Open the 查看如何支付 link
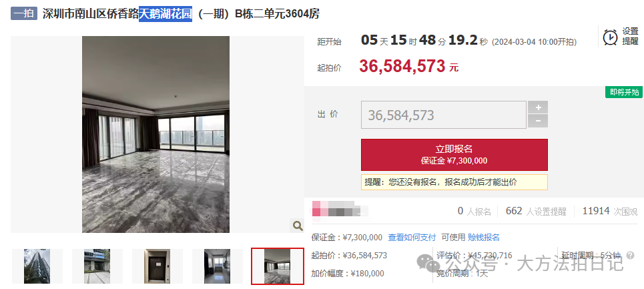644x289 pixels. coord(412,238)
